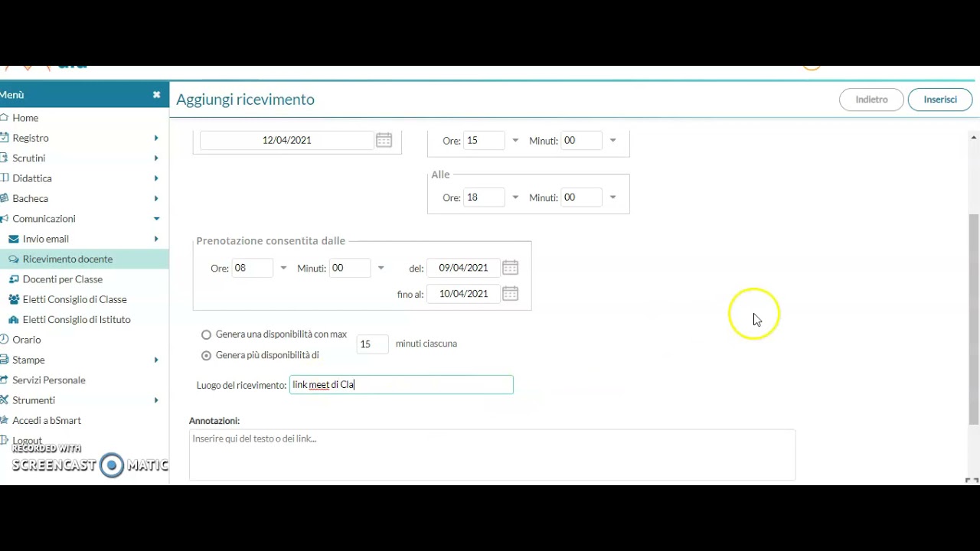Open 'Alle' Minuti 00 dropdown

pos(612,197)
